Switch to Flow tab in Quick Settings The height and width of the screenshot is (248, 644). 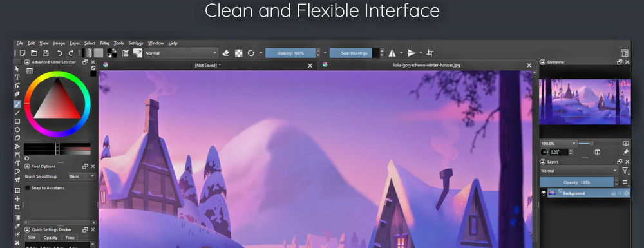pyautogui.click(x=70, y=238)
